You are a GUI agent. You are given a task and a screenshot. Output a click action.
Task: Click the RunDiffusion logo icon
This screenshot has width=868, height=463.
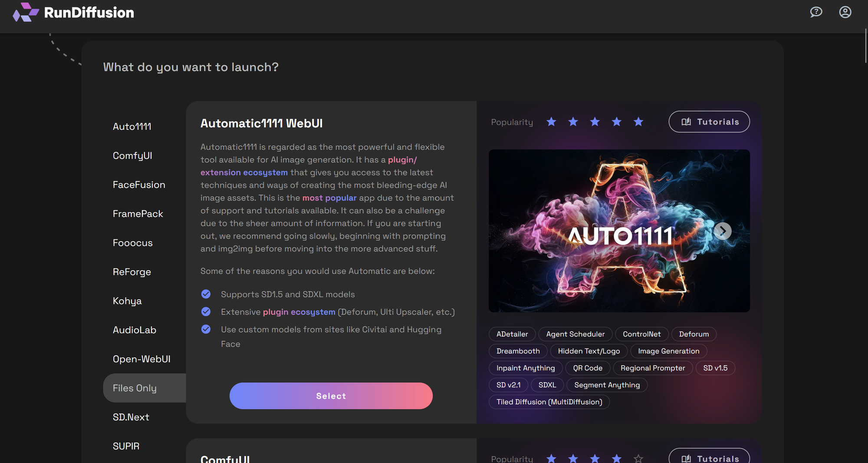point(26,12)
